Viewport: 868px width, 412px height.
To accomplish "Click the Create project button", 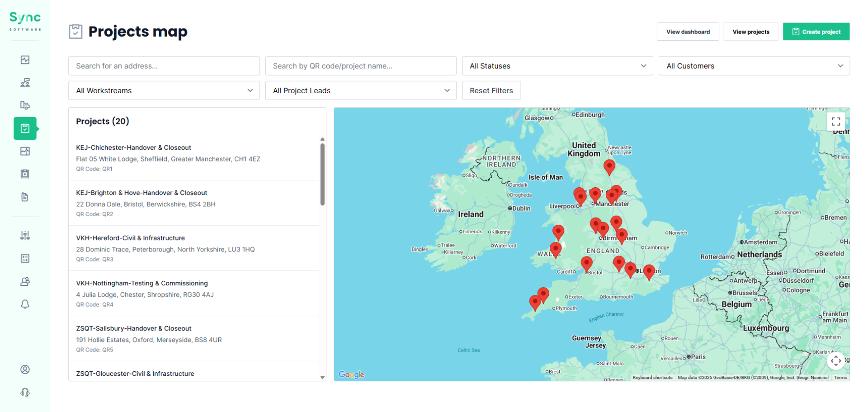I will (x=816, y=31).
